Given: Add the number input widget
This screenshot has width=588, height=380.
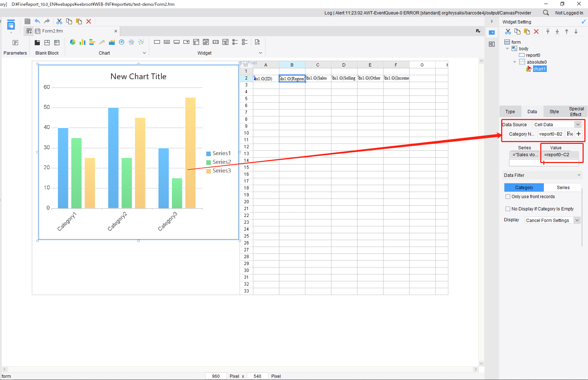Looking at the screenshot, I should pyautogui.click(x=216, y=42).
